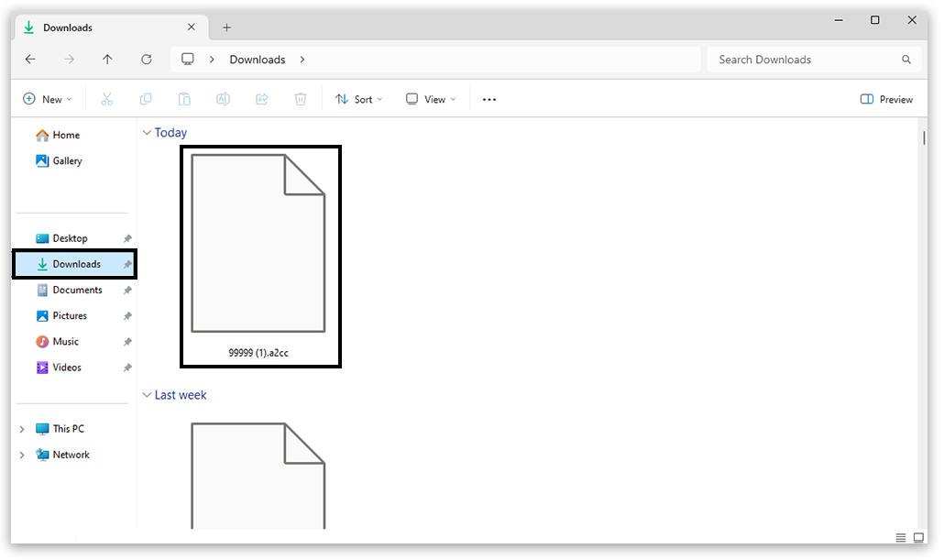Screen dimensions: 944x560
Task: Open the Sort dropdown menu
Action: [x=359, y=99]
